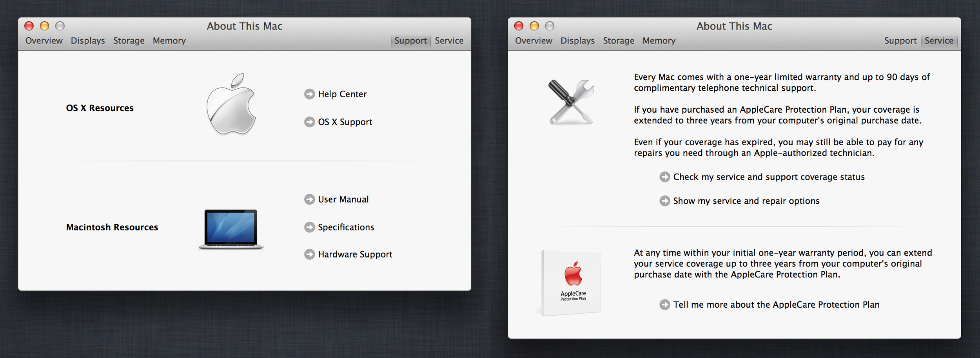Viewport: 980px width, 358px height.
Task: Click the Macintosh Resources heading
Action: [112, 227]
